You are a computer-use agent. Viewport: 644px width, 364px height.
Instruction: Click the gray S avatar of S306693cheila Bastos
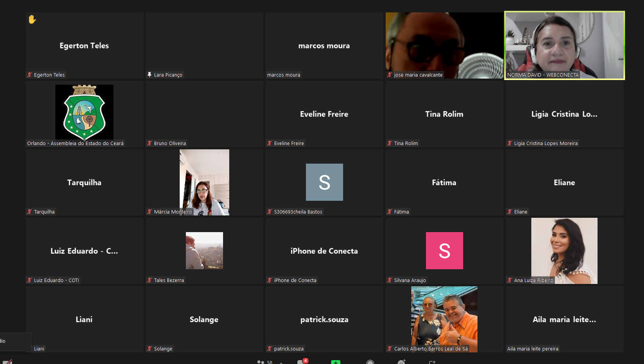[x=324, y=182]
